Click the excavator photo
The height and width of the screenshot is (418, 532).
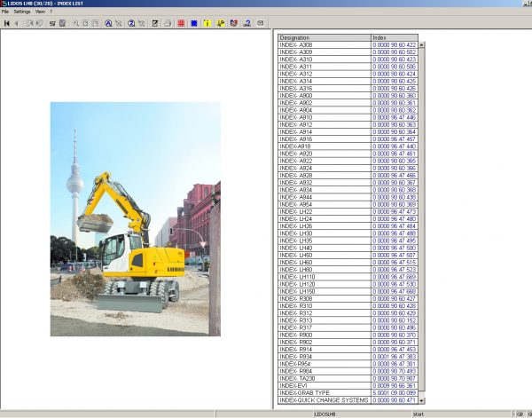pos(135,218)
